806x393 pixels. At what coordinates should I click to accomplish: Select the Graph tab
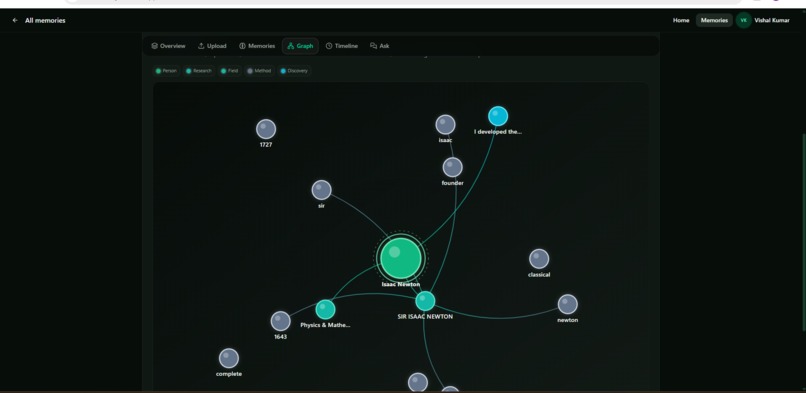coord(300,46)
